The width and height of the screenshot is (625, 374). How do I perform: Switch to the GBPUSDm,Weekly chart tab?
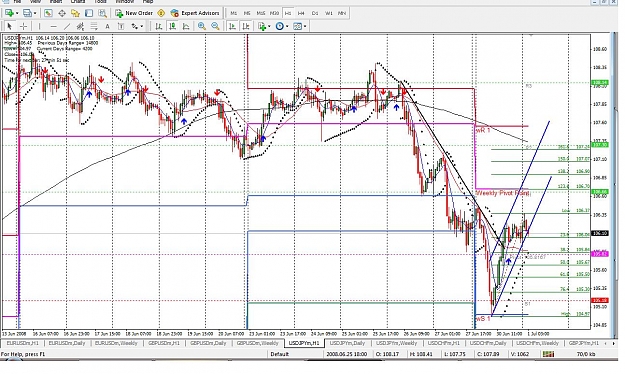click(257, 343)
